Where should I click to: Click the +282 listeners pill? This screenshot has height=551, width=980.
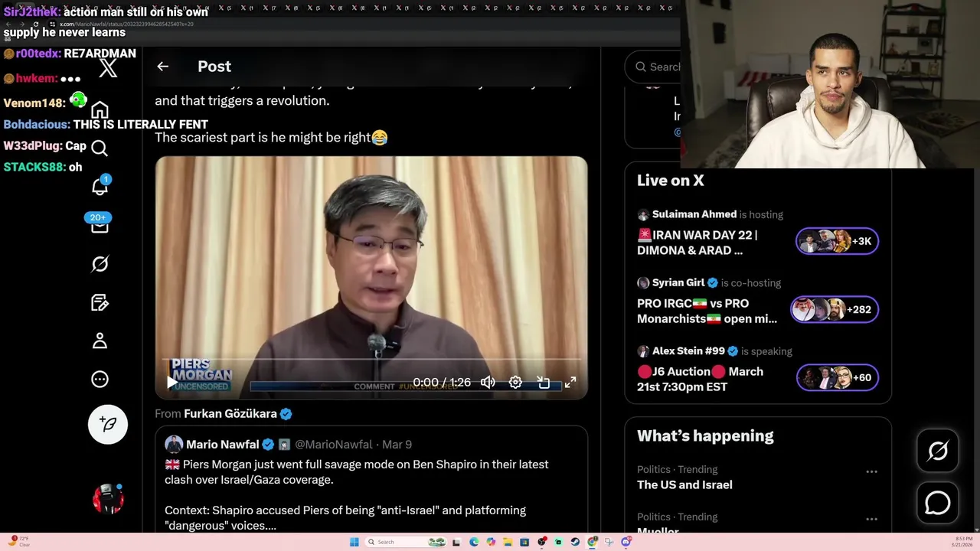pos(835,309)
